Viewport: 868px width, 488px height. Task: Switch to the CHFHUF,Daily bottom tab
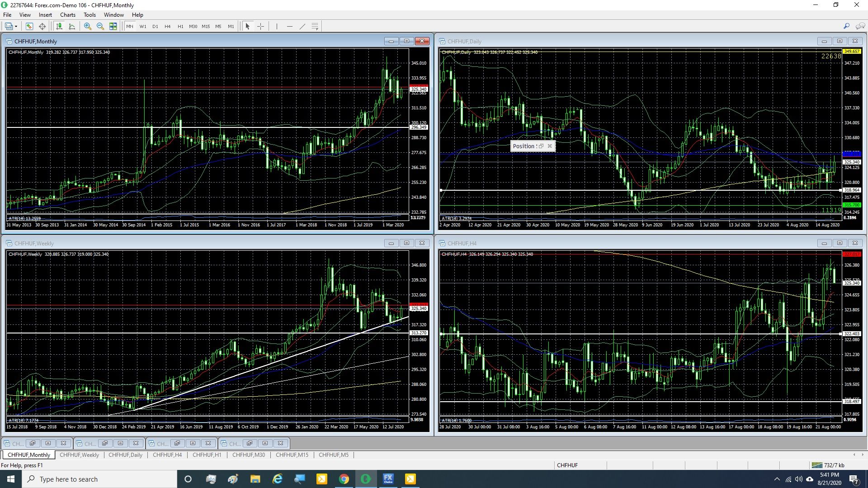(125, 455)
